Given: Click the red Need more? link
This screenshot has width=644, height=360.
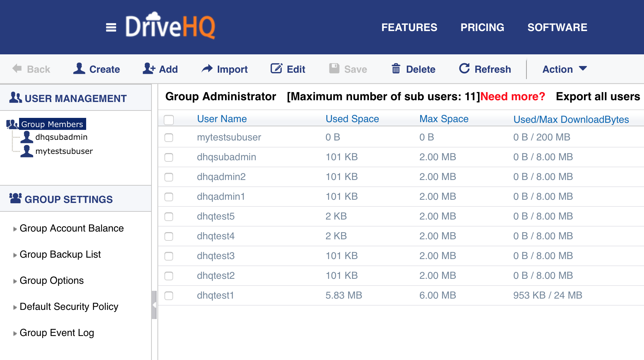Looking at the screenshot, I should (513, 96).
